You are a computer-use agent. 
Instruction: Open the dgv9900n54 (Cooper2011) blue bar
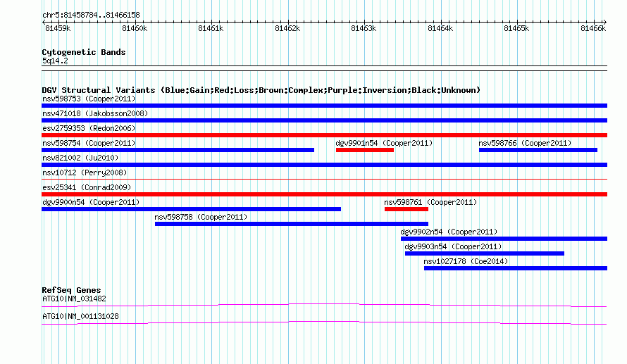[x=191, y=209]
